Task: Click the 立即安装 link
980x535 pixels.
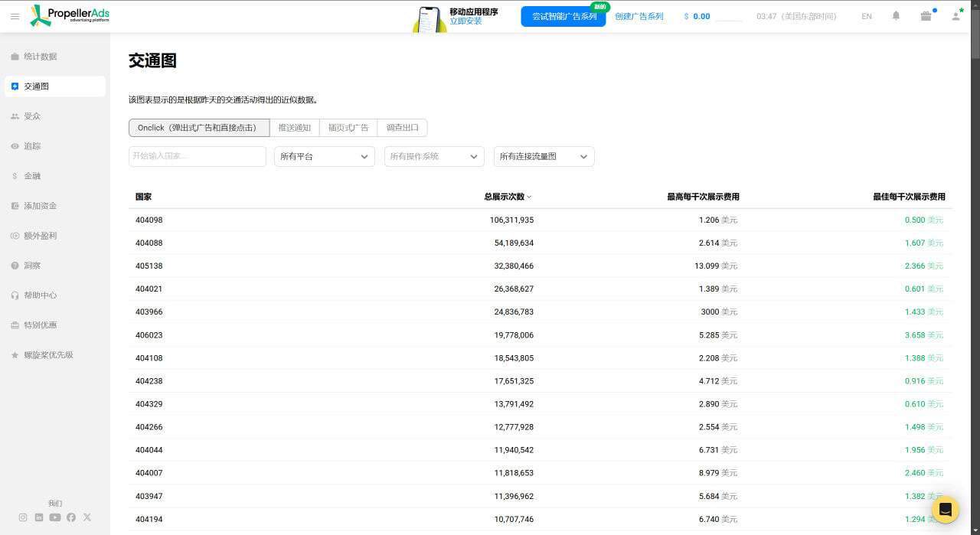Action: [x=465, y=21]
